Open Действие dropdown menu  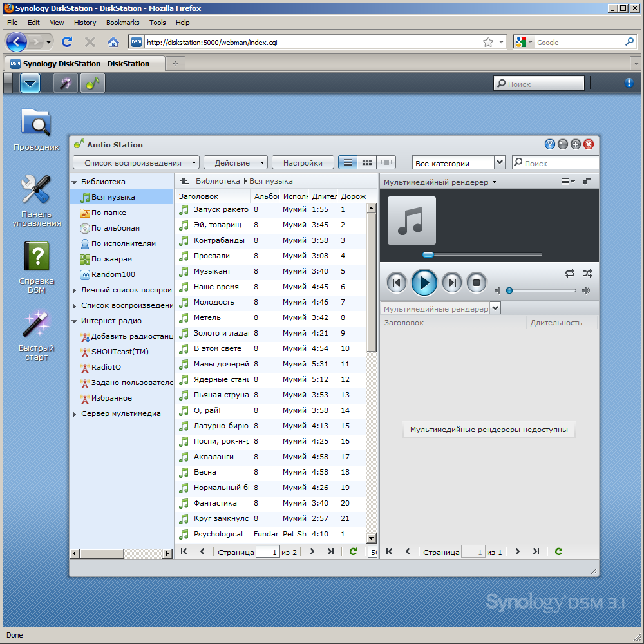(x=235, y=163)
